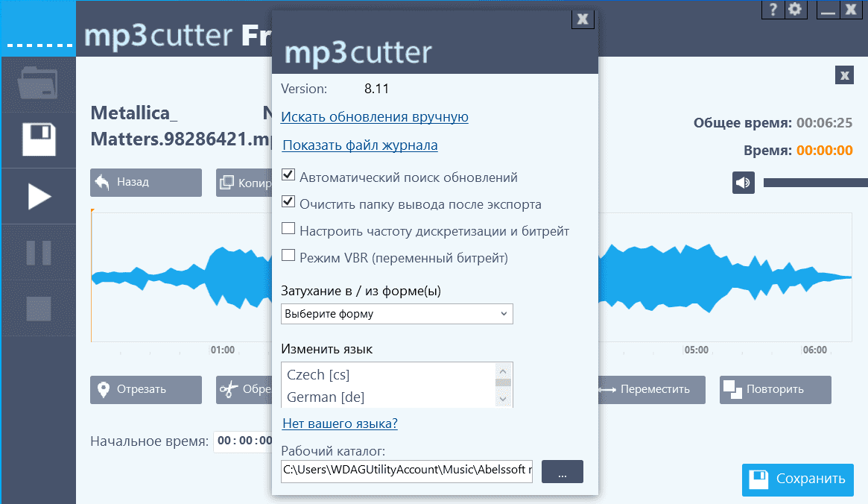Click the Переместить move button
This screenshot has width=868, height=504.
point(652,389)
